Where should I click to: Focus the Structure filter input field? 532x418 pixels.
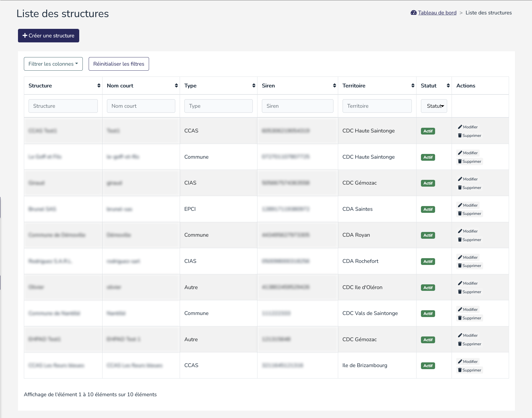(63, 106)
